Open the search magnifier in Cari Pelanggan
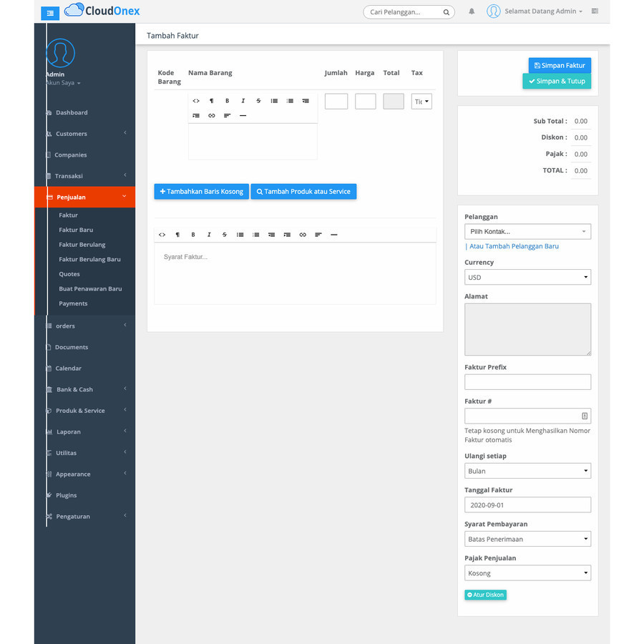Image resolution: width=644 pixels, height=644 pixels. pos(445,11)
